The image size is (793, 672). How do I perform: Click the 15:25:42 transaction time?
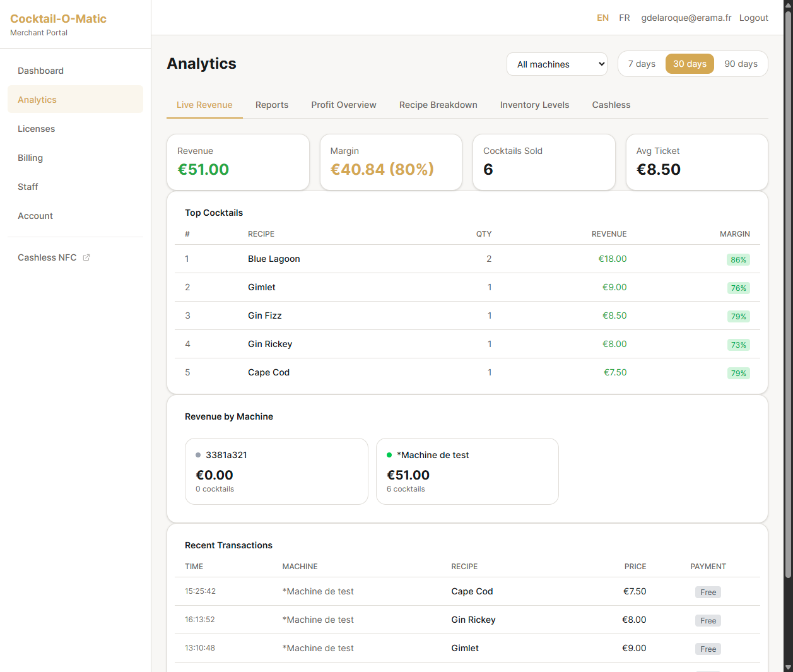pos(200,591)
